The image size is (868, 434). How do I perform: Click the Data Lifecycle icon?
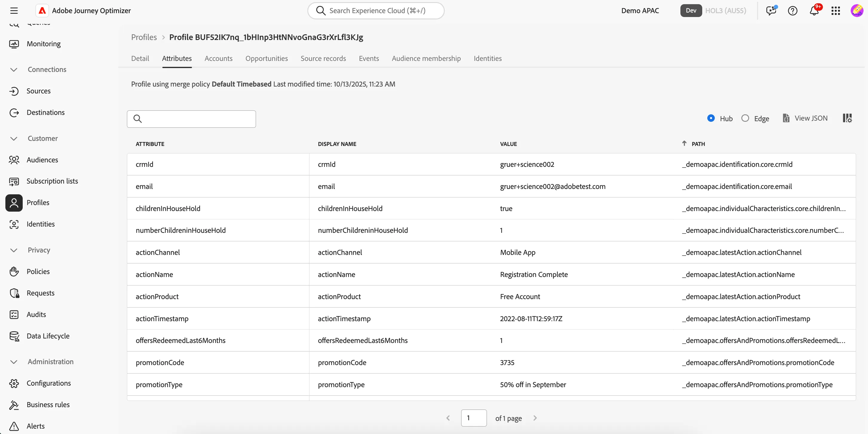[x=14, y=336]
